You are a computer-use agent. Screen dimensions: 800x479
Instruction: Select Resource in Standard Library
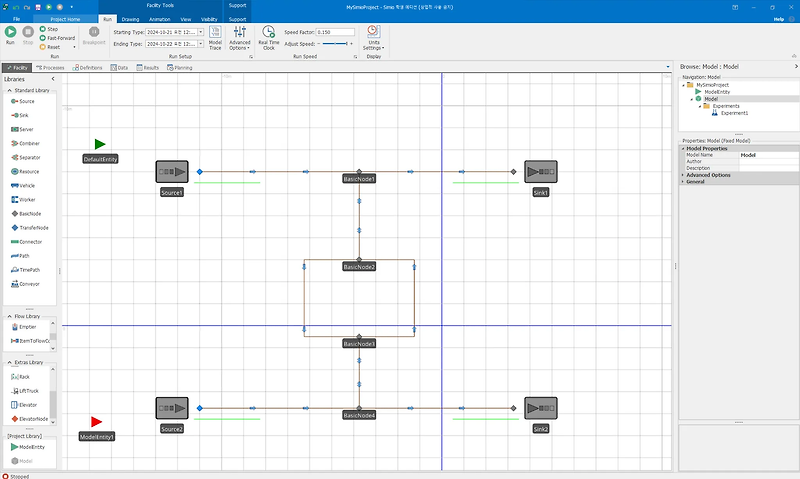(25, 171)
